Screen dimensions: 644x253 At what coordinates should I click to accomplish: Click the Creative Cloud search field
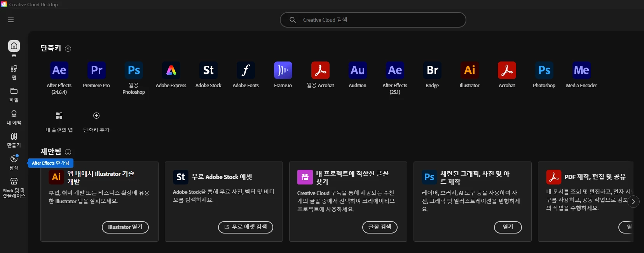[x=373, y=20]
